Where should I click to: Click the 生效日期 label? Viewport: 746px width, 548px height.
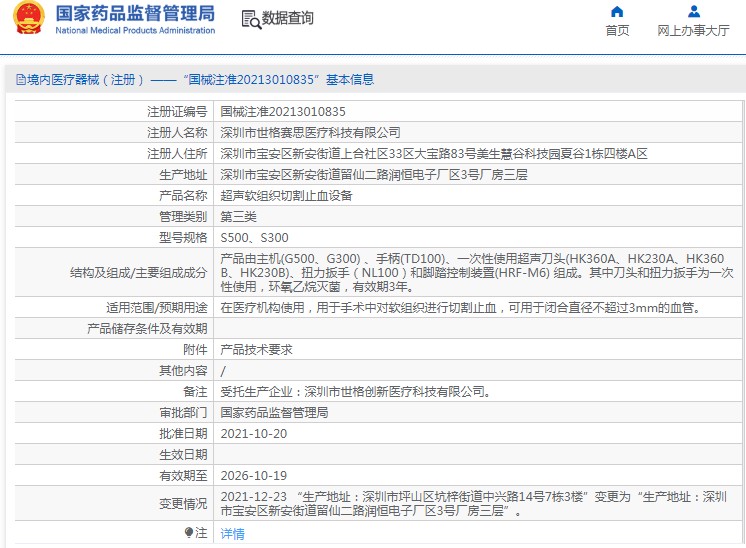coord(183,454)
